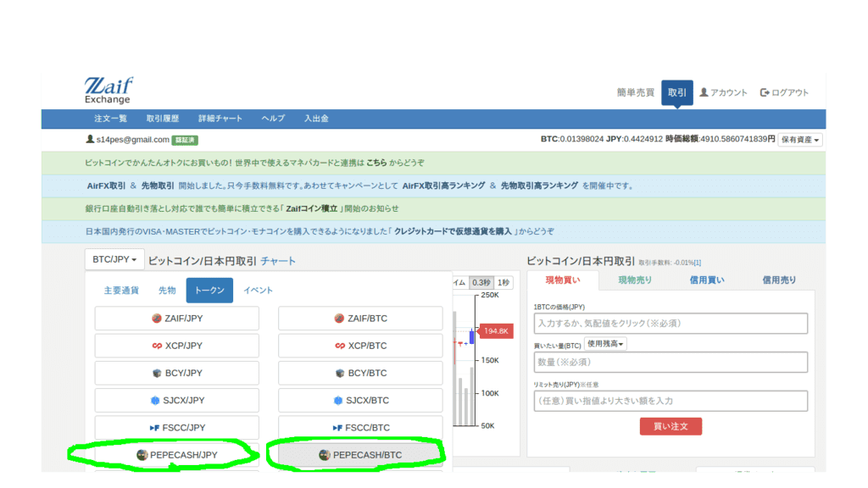Screen dimensions: 868x488
Task: Select the FSCC/JPY pair
Action: click(176, 428)
